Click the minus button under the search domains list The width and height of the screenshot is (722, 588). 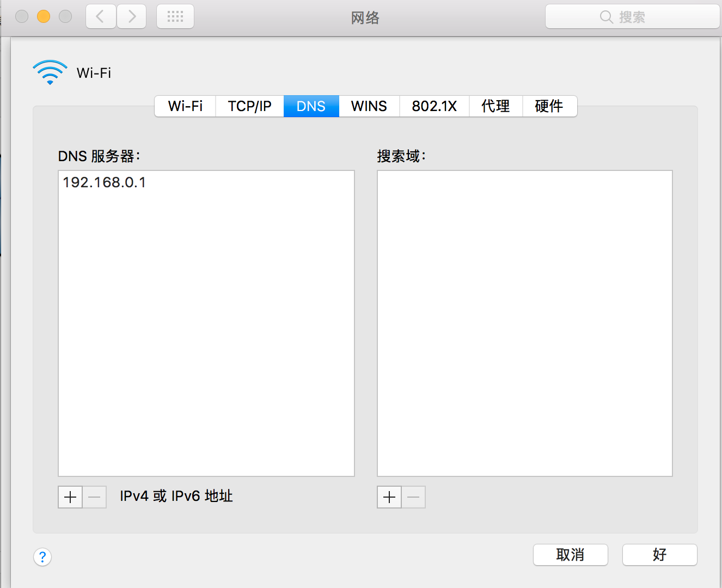[413, 497]
